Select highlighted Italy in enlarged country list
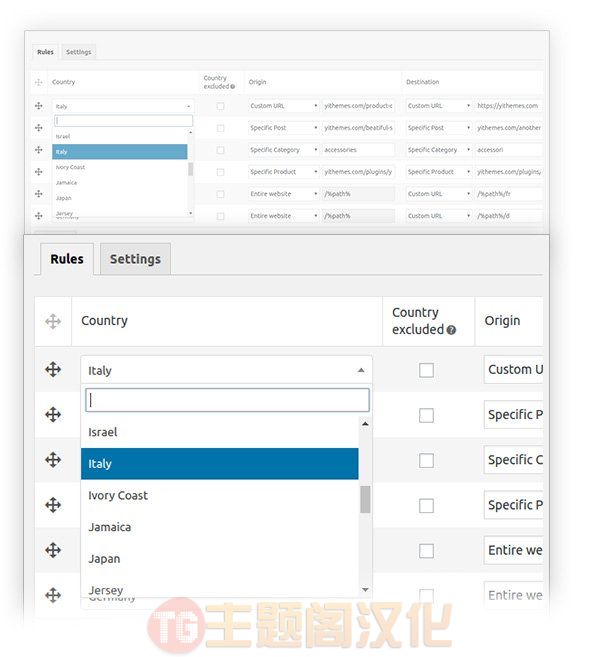 click(220, 464)
